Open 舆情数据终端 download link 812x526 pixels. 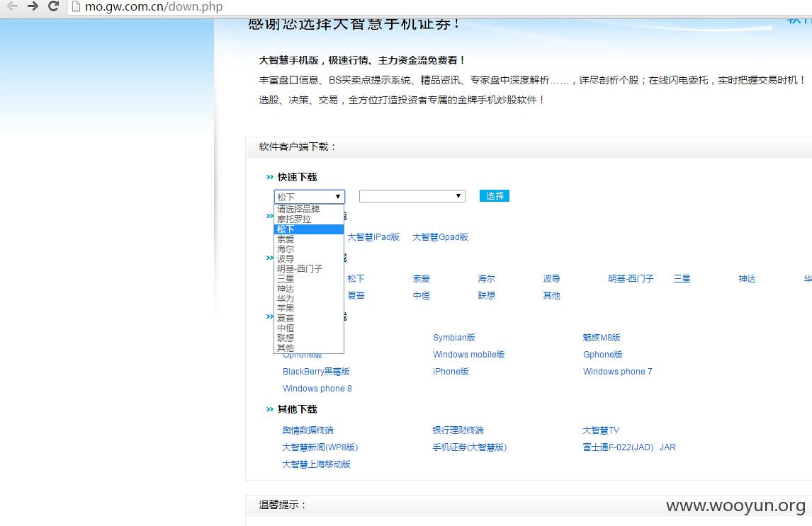[x=308, y=430]
